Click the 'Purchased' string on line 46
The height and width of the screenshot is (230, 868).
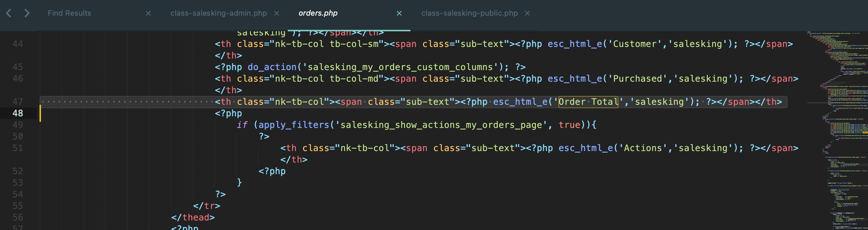[637, 79]
